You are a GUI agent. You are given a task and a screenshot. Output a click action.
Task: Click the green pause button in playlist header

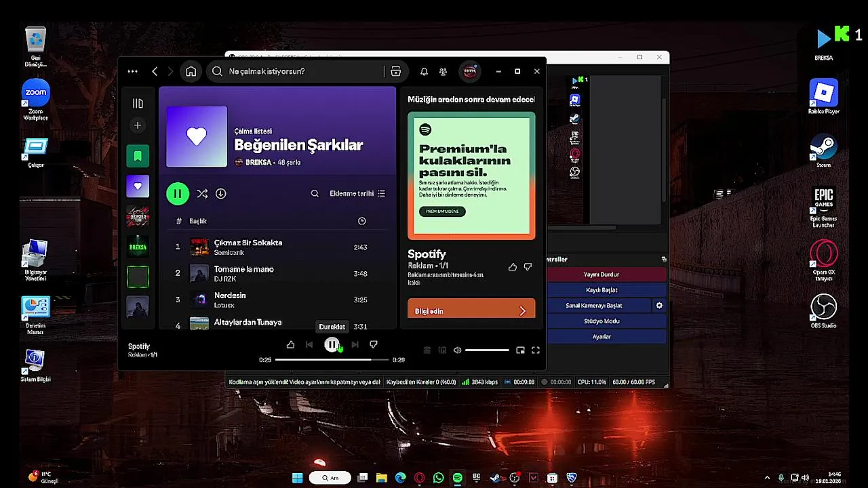[178, 194]
